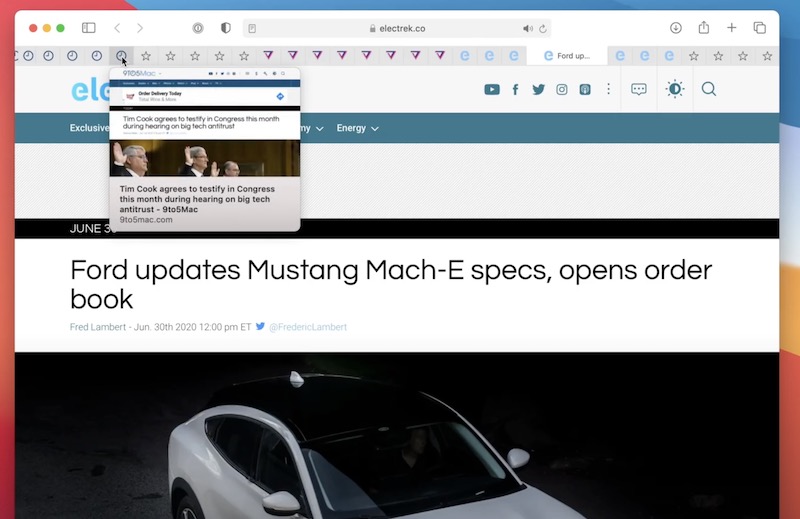Screen dimensions: 800x519
Task: Open a new tab with plus
Action: tap(732, 28)
